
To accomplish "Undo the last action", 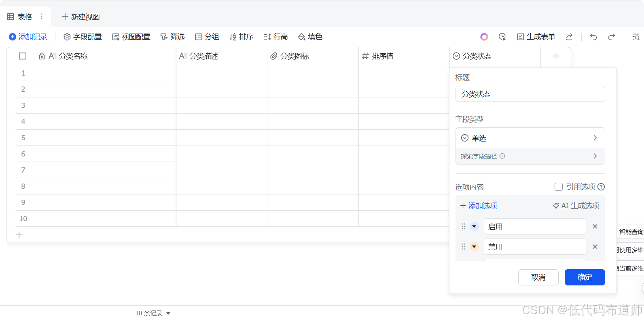I will click(593, 37).
